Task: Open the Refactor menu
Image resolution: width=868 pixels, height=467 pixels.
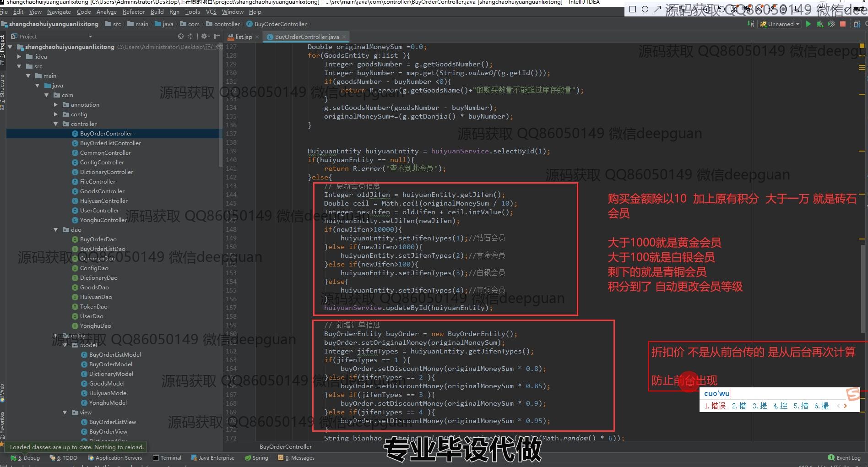Action: tap(133, 12)
